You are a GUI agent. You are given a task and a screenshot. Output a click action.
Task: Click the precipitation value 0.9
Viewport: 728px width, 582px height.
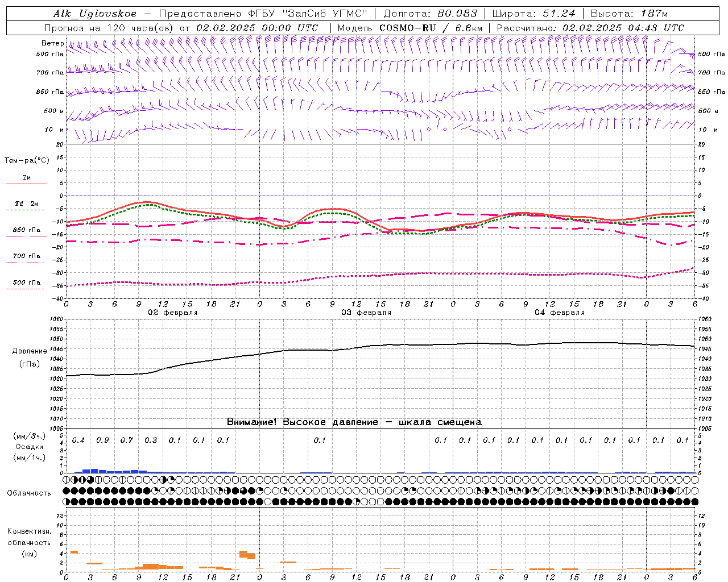pyautogui.click(x=102, y=440)
